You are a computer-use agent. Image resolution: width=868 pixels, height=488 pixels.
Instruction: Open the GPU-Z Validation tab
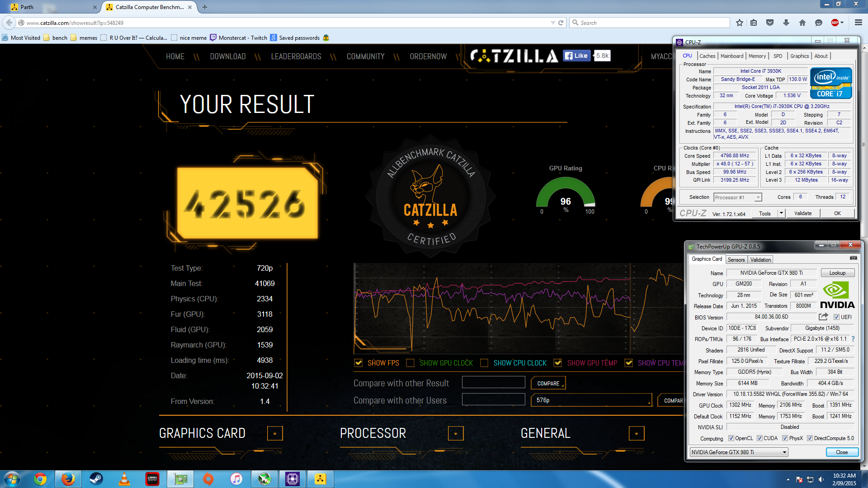[x=760, y=259]
